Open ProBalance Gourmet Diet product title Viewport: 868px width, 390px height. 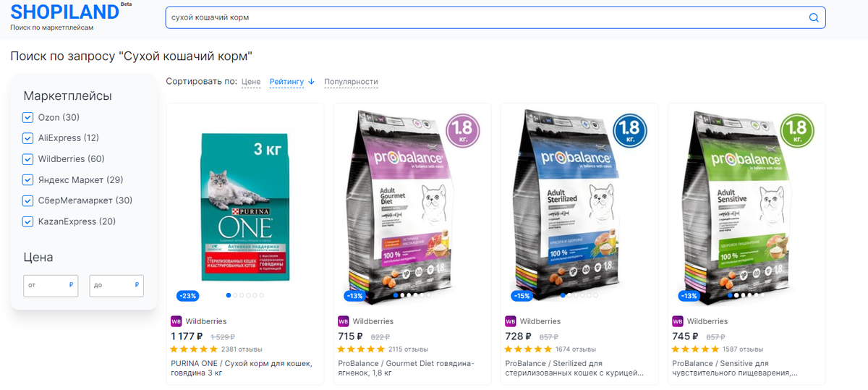click(x=407, y=368)
